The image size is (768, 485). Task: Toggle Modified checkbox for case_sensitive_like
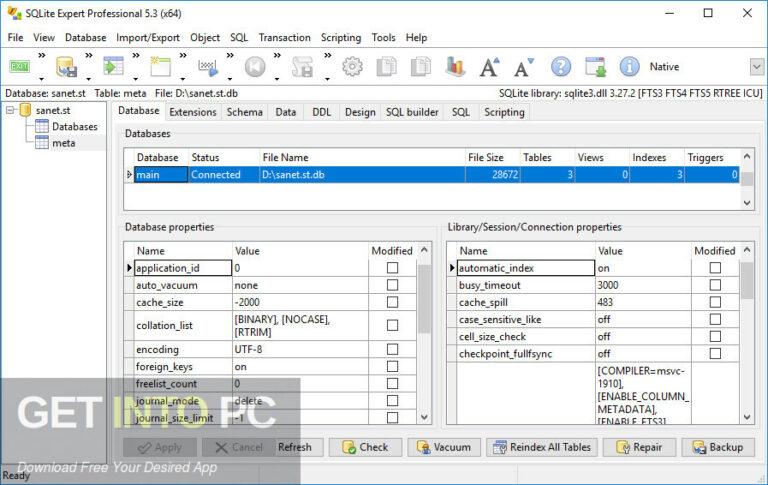(715, 319)
